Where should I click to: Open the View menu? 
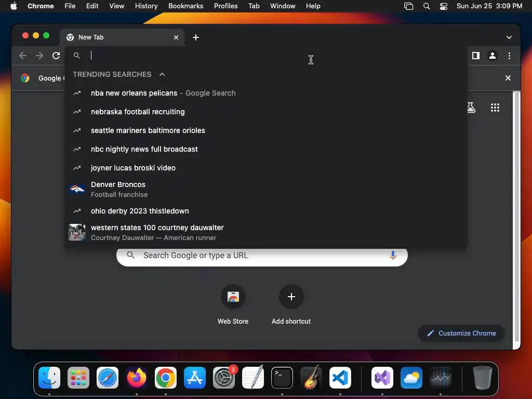(116, 6)
